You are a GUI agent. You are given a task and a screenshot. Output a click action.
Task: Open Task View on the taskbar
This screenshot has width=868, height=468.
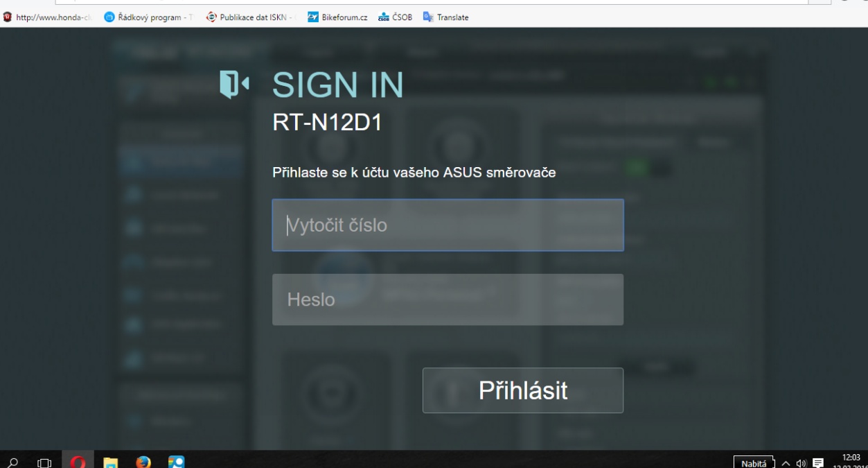point(44,462)
